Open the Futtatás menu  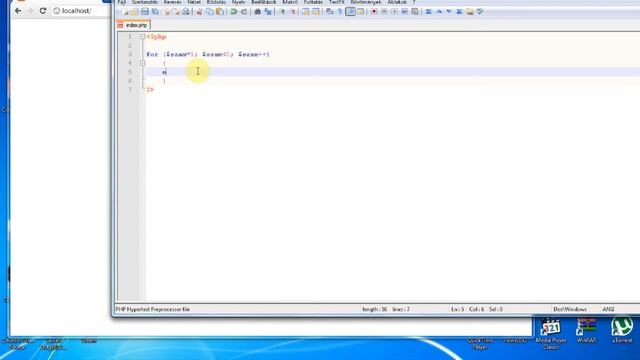click(313, 2)
